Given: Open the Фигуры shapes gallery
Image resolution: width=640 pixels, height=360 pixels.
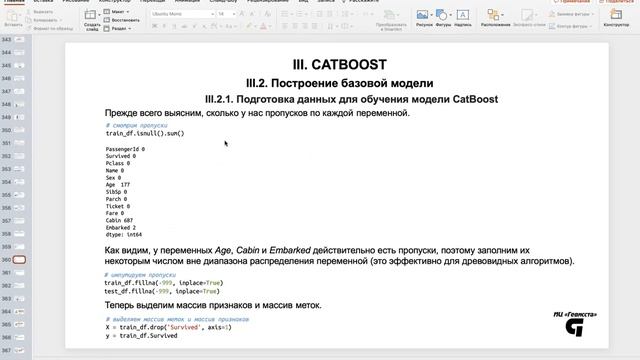Looking at the screenshot, I should pos(441,15).
